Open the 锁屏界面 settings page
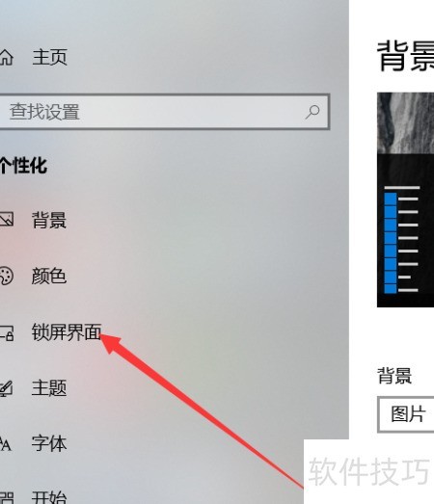This screenshot has height=504, width=434. coord(67,332)
